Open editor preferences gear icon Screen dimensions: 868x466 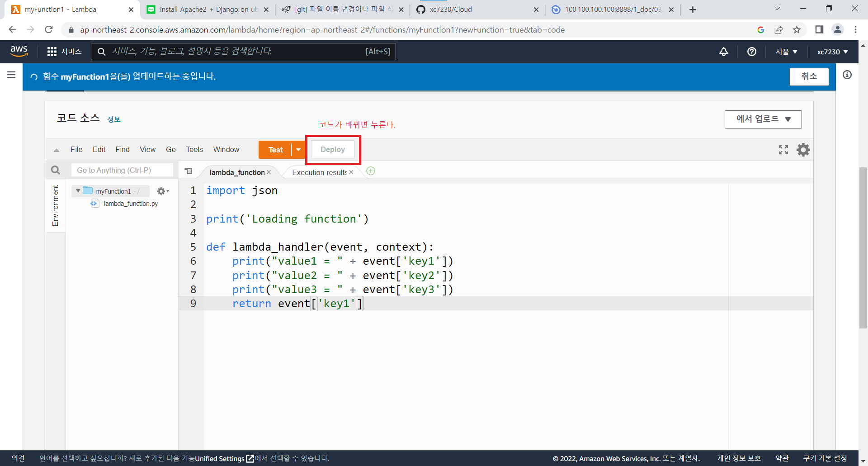[803, 150]
